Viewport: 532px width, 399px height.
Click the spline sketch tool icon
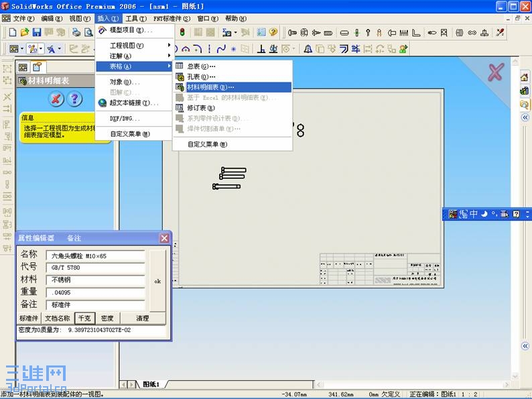pos(221,49)
